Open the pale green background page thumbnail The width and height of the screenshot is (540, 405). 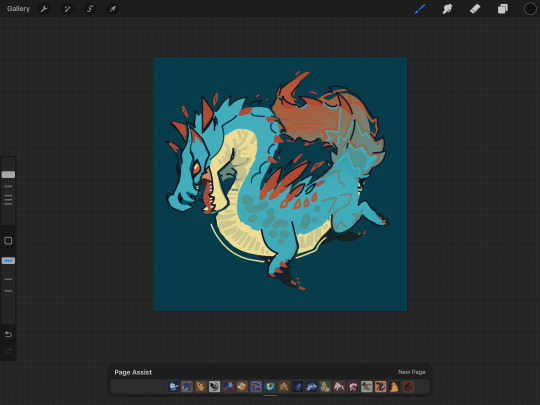pyautogui.click(x=367, y=386)
